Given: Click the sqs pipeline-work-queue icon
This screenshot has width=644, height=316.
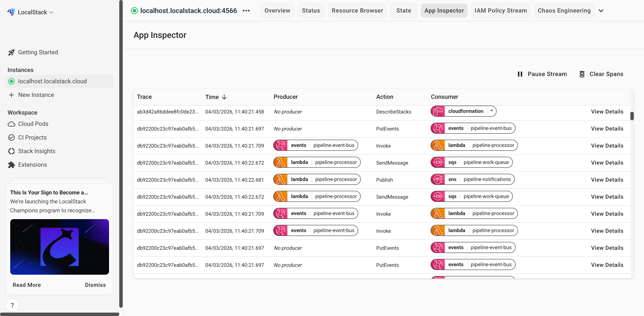Looking at the screenshot, I should 438,162.
